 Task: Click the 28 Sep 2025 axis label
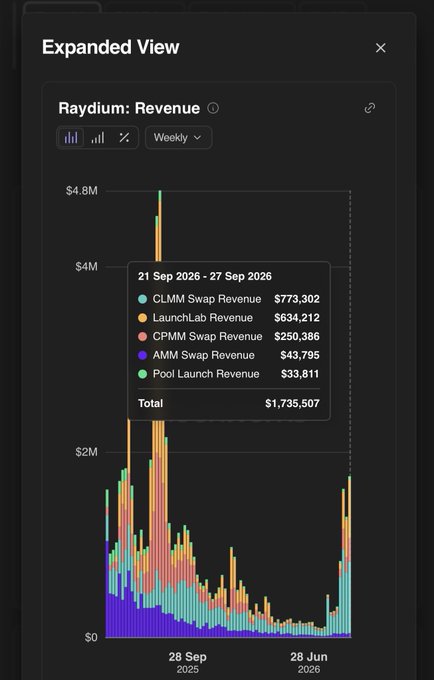[x=187, y=663]
